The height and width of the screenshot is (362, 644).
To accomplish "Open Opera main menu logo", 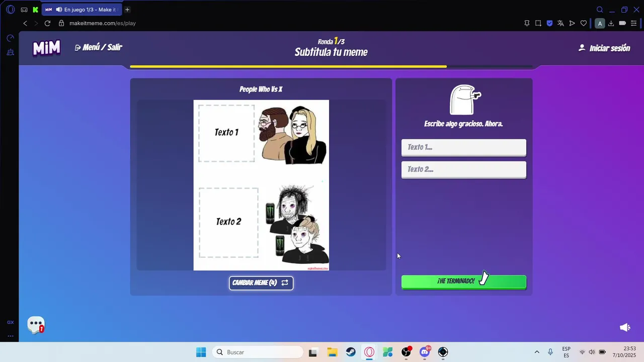I will coord(10,10).
